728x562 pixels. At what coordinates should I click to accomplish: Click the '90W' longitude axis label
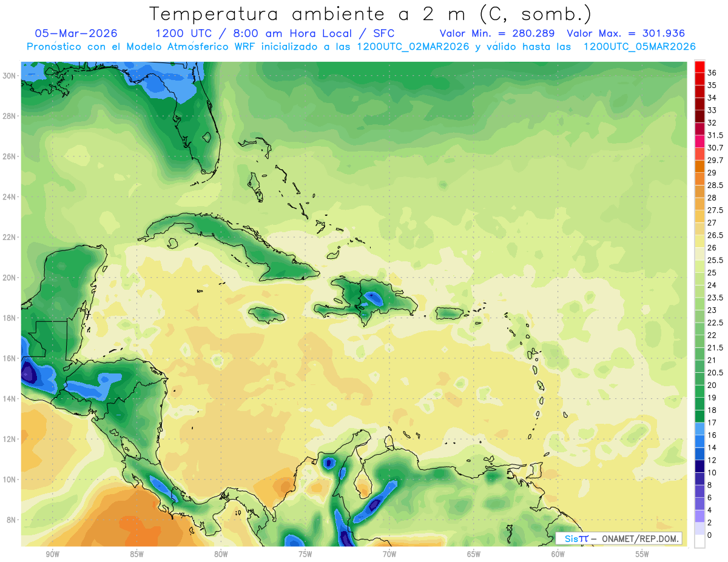click(52, 554)
